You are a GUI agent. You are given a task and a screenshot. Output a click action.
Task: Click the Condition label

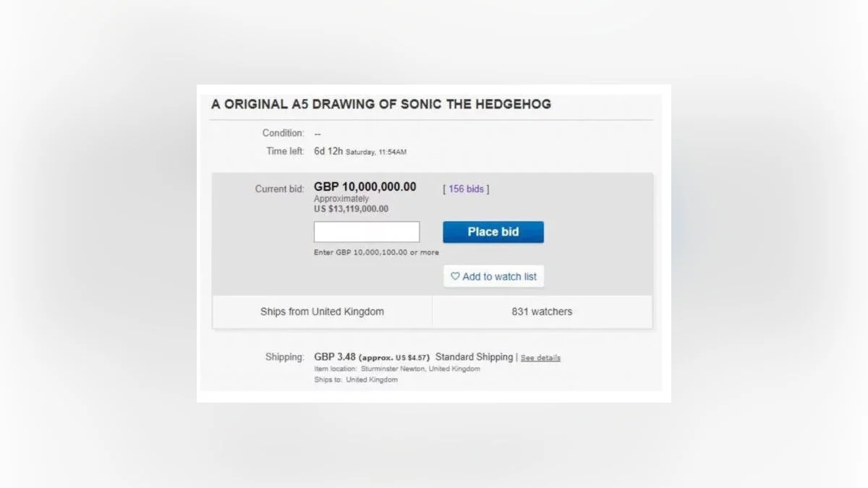click(x=283, y=133)
